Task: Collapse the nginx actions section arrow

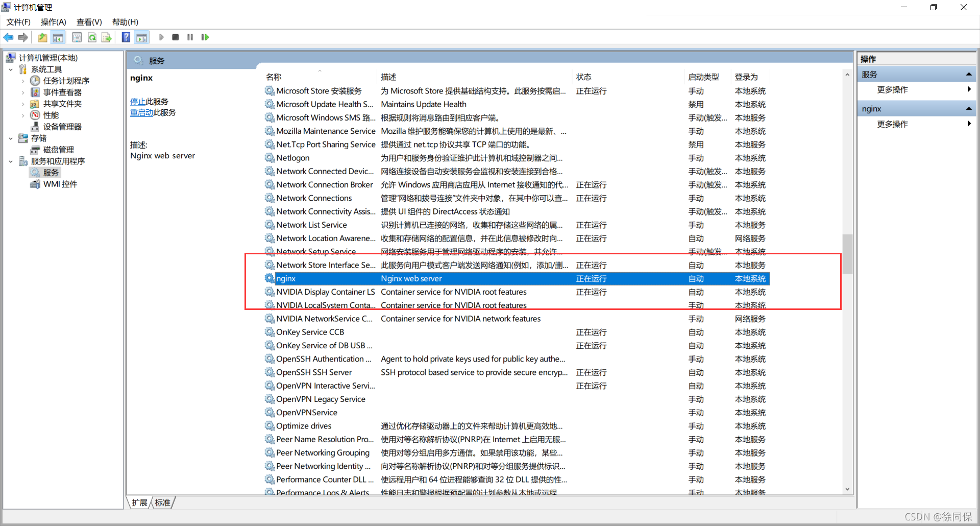Action: click(968, 109)
